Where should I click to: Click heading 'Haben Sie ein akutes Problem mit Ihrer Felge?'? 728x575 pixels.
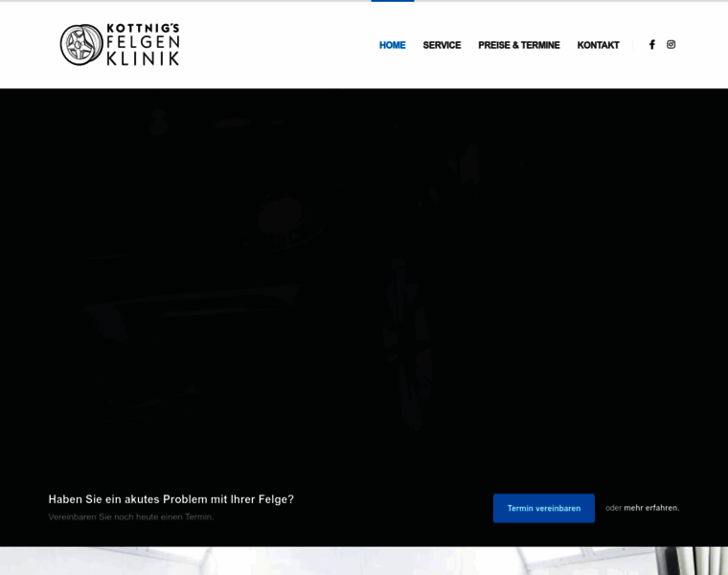pyautogui.click(x=171, y=499)
